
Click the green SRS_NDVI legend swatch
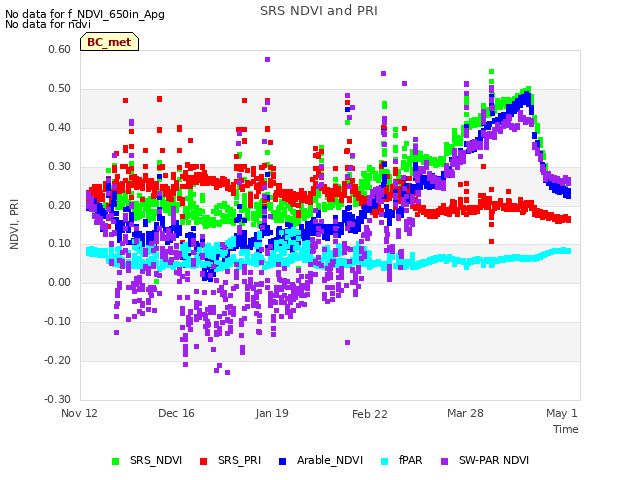pos(116,461)
